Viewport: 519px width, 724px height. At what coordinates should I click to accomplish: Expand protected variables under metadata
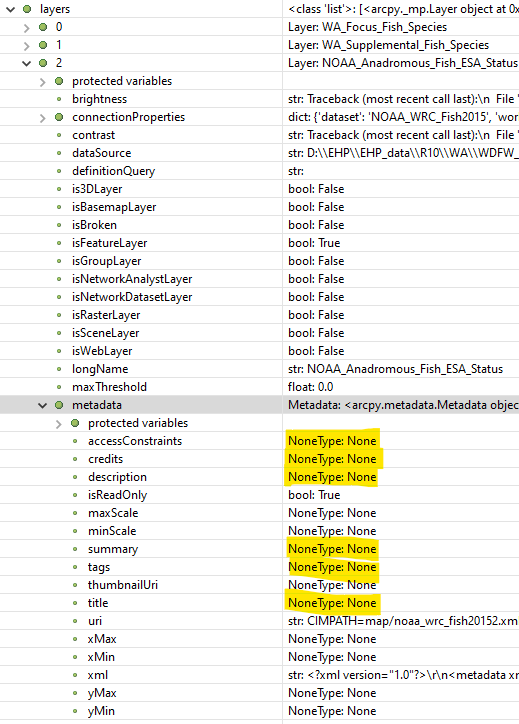[59, 424]
